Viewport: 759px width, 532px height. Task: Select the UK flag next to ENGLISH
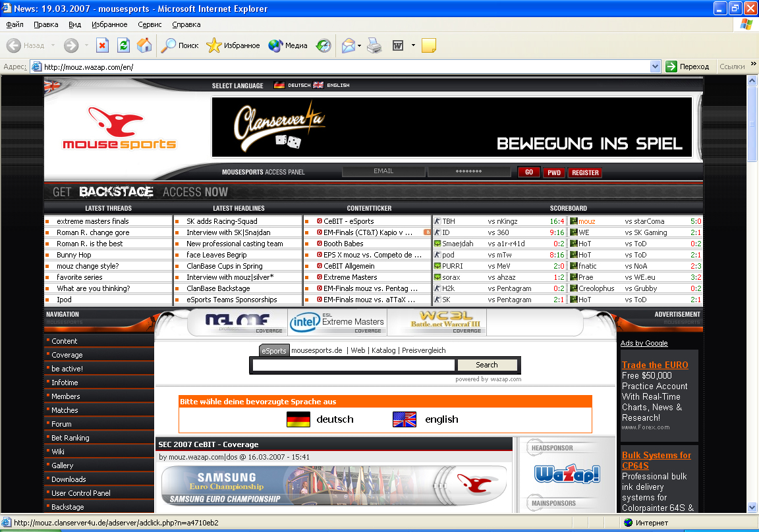(318, 85)
